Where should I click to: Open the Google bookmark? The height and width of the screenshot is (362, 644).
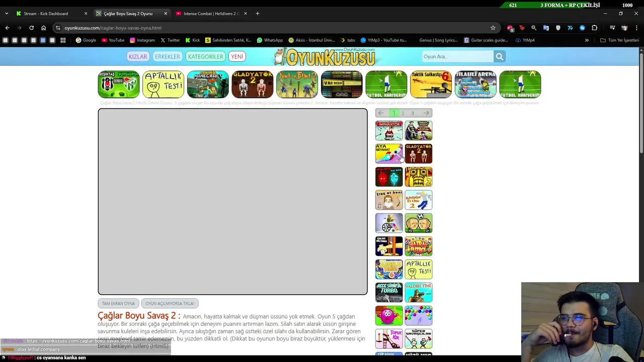(x=86, y=40)
